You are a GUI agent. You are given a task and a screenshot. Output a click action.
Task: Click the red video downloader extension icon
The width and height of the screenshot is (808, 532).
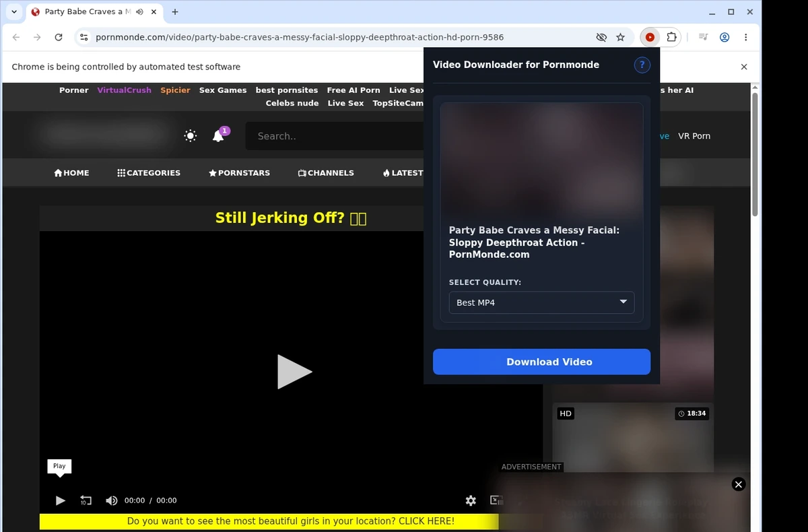pyautogui.click(x=650, y=37)
